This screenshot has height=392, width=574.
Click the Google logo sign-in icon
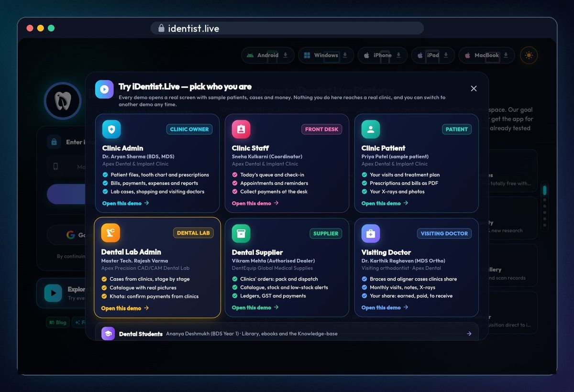(x=71, y=235)
